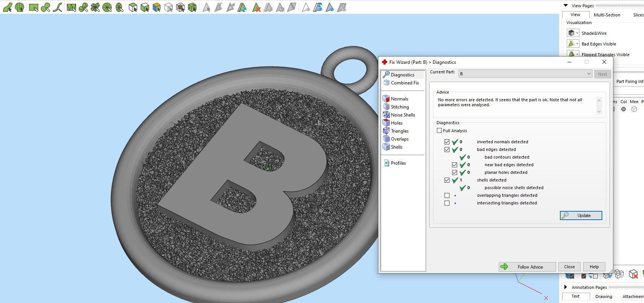
Task: Collapse the View Pages section
Action: [x=566, y=5]
